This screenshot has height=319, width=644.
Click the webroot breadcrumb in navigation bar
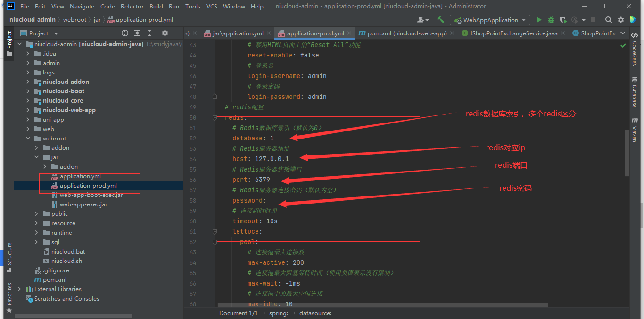tap(75, 20)
